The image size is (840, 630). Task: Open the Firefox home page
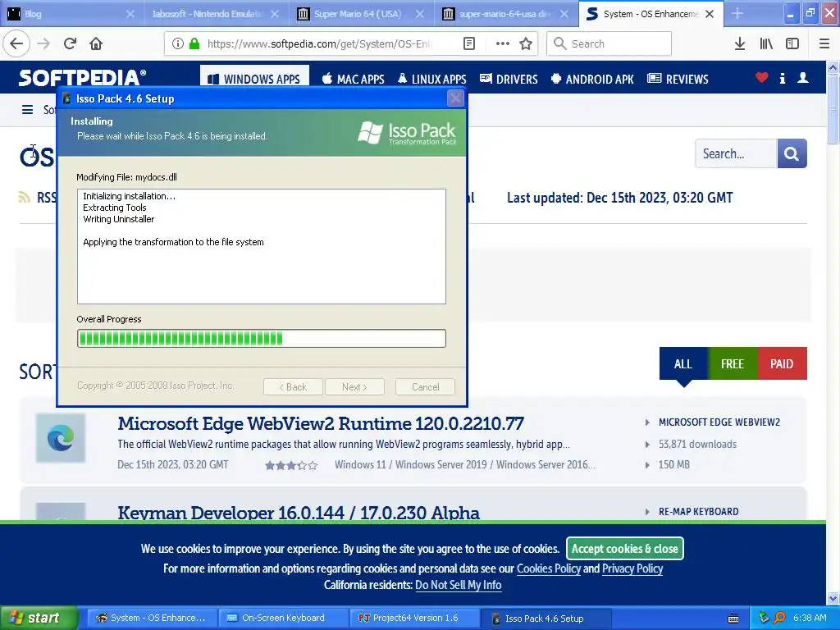pos(96,43)
